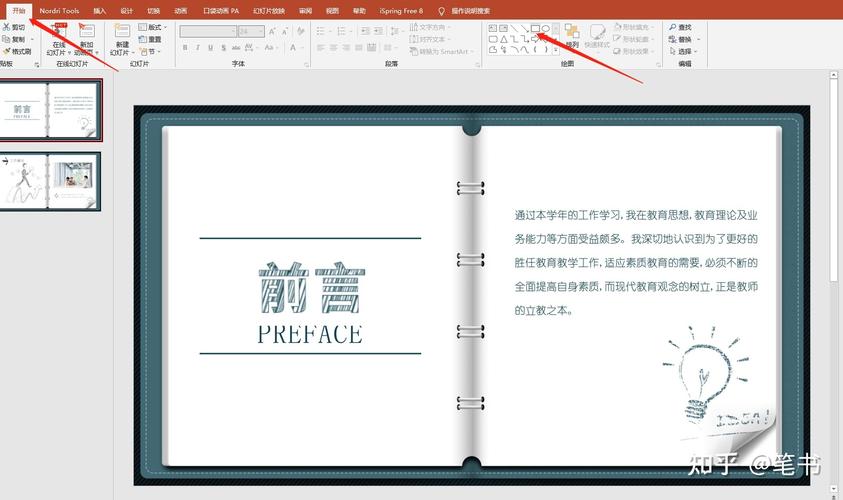Toggle Strikethrough (abc) formatting

[x=236, y=48]
